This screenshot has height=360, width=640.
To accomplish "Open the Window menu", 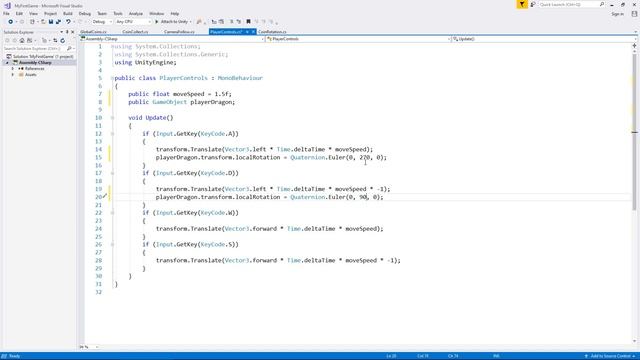I will coord(156,13).
